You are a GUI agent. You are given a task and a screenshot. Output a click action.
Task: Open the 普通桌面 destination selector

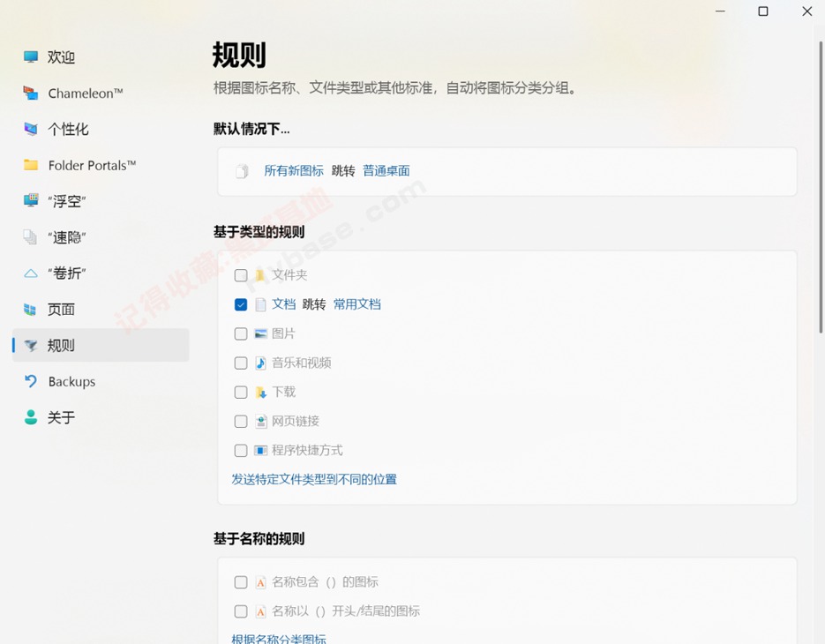[386, 171]
